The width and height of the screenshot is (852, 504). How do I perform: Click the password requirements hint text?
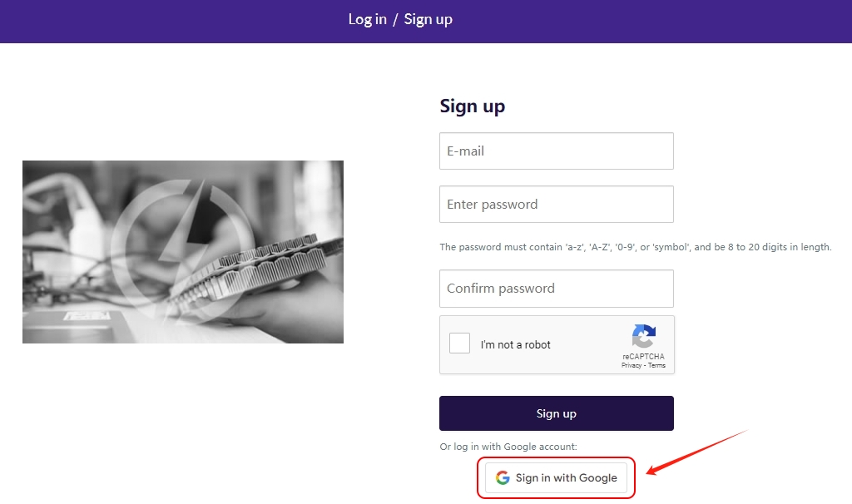(635, 247)
